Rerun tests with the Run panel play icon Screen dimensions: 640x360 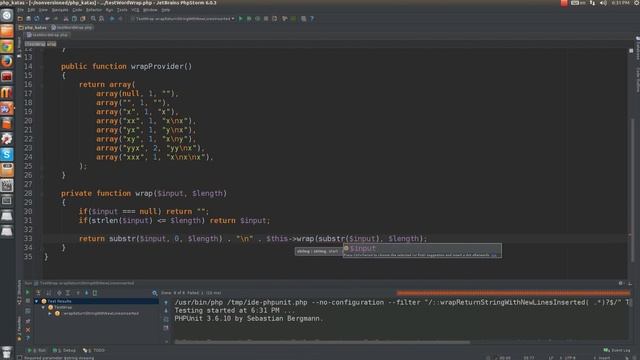[27, 292]
